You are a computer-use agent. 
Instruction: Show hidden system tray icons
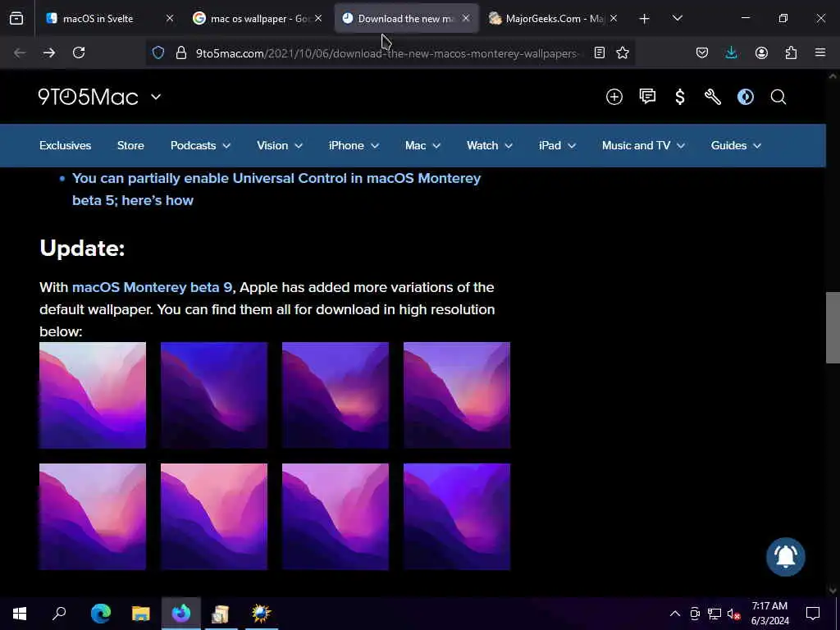(675, 614)
